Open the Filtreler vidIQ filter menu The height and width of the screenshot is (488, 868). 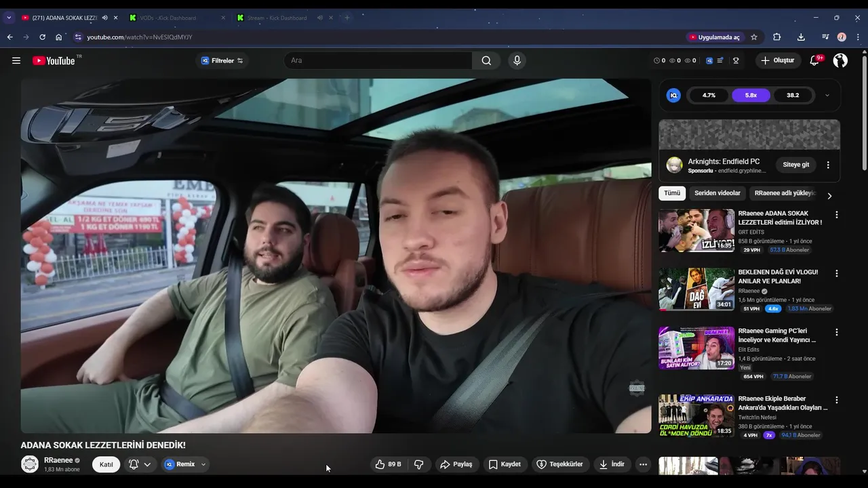pyautogui.click(x=222, y=60)
